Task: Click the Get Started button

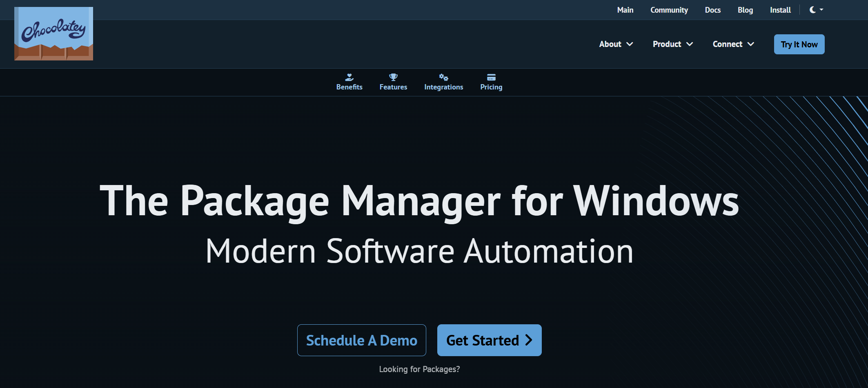Action: pos(489,340)
